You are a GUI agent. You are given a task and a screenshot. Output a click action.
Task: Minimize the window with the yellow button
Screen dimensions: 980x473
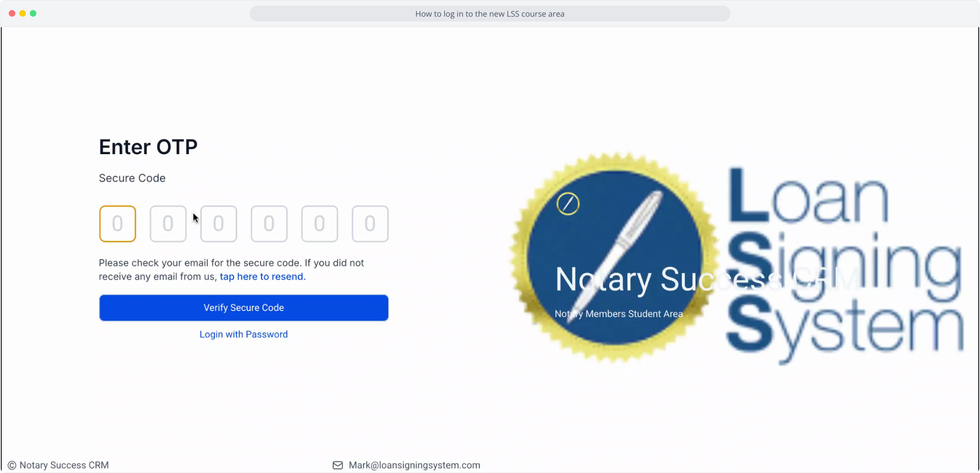coord(22,13)
